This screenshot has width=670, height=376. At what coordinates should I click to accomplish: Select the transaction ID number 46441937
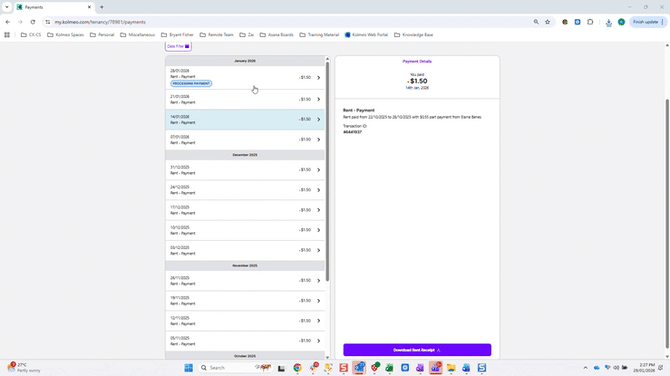pyautogui.click(x=353, y=132)
